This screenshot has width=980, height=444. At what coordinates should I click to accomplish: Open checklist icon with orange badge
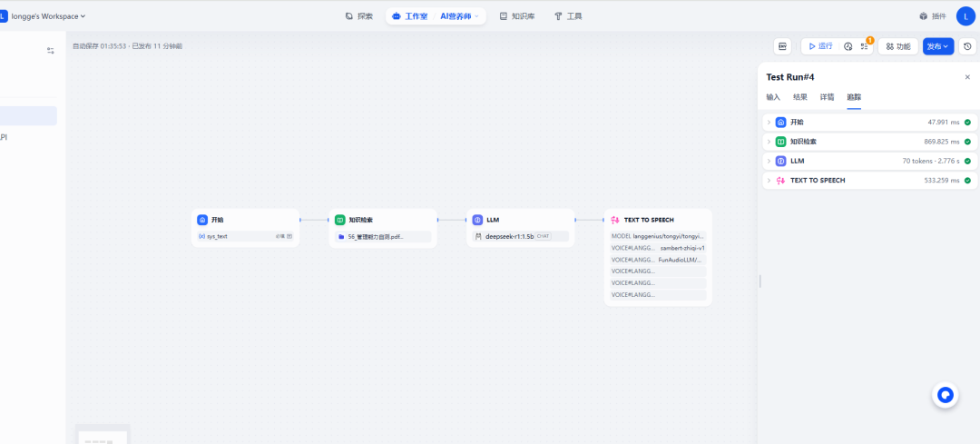coord(865,46)
